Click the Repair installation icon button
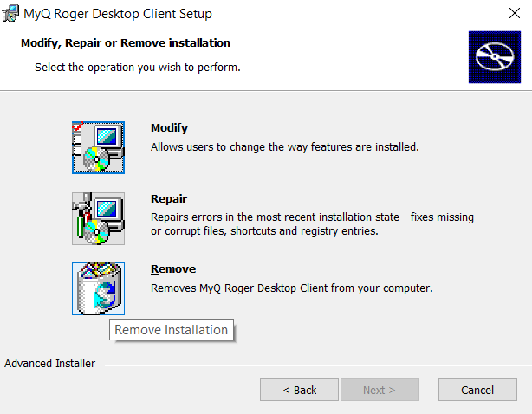532x414 pixels. click(98, 218)
